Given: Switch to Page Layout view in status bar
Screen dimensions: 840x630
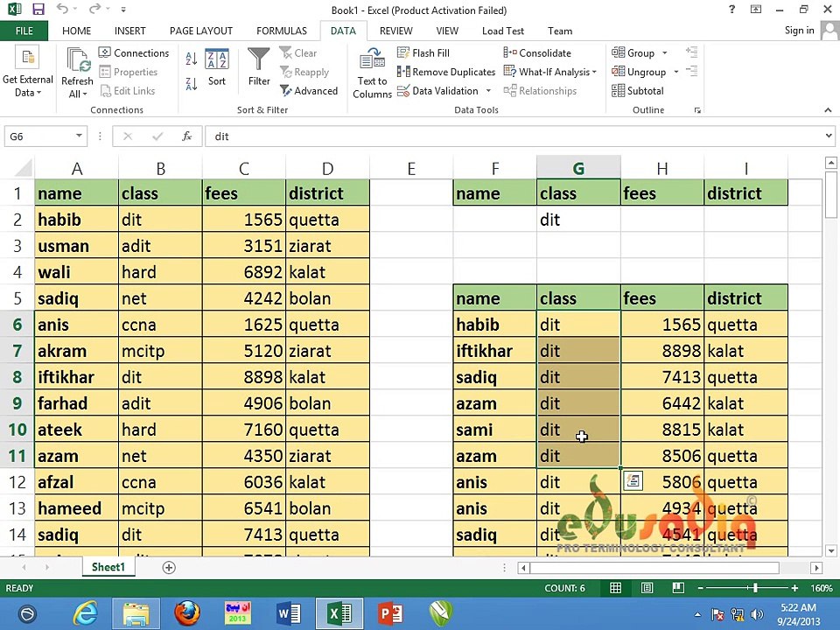Looking at the screenshot, I should [x=647, y=588].
